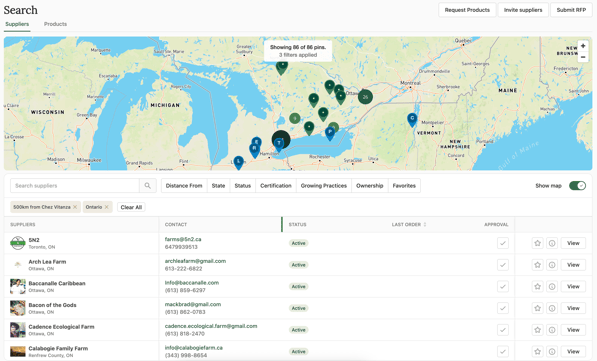The image size is (597, 361).
Task: Open the Status filter dropdown
Action: coord(243,186)
